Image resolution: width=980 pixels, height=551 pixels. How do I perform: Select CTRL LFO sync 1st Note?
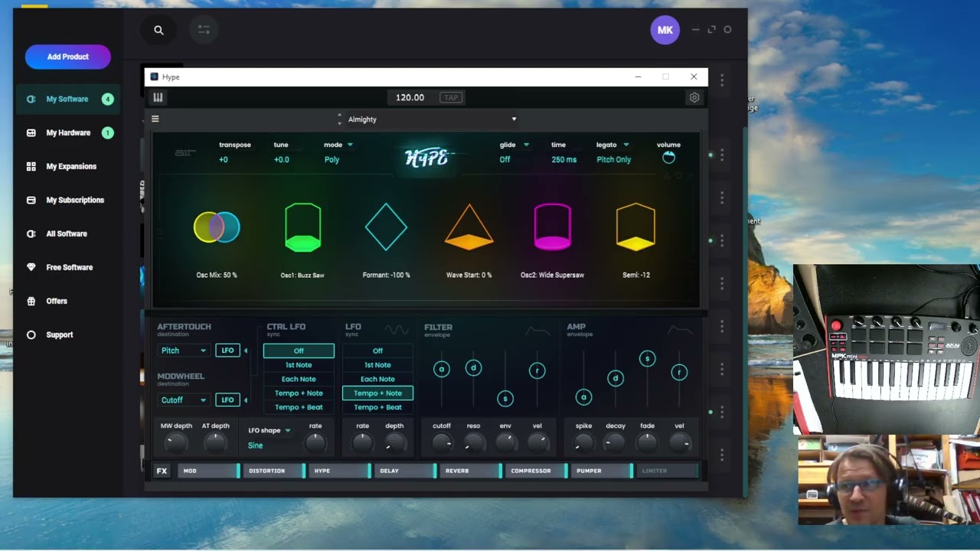coord(299,365)
